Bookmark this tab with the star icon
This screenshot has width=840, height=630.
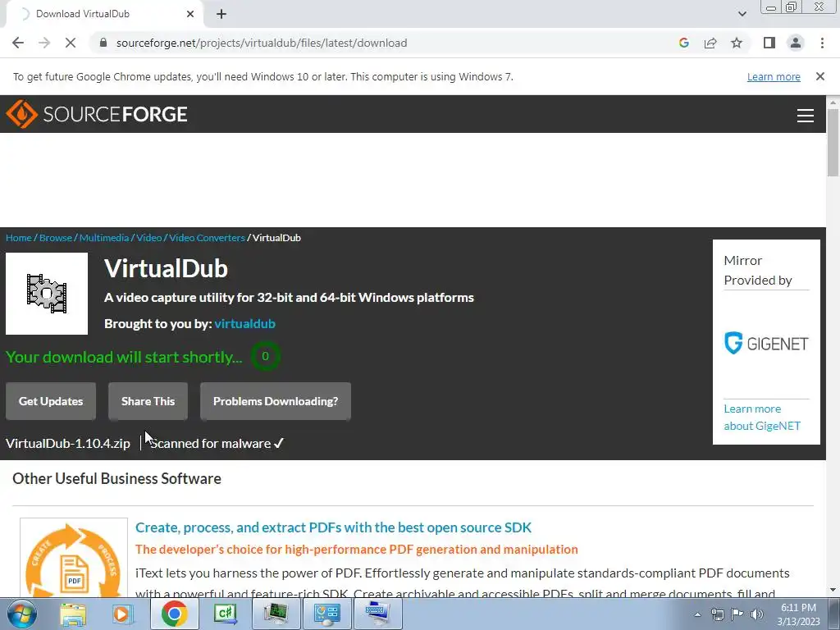(x=737, y=43)
